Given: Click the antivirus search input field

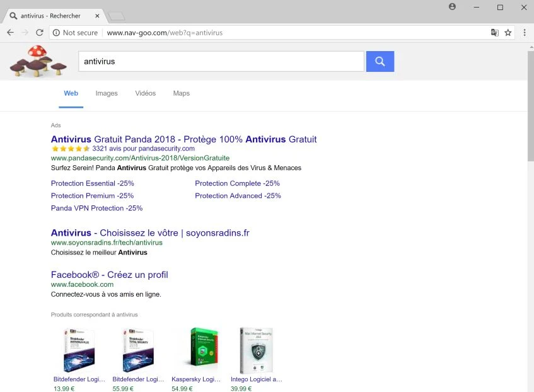Looking at the screenshot, I should pos(221,61).
